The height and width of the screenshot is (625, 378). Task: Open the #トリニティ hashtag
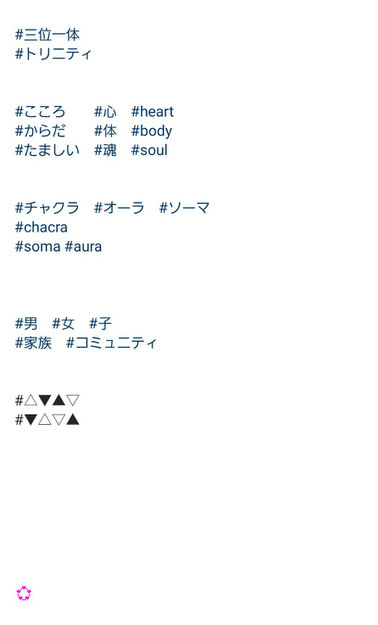tap(53, 54)
